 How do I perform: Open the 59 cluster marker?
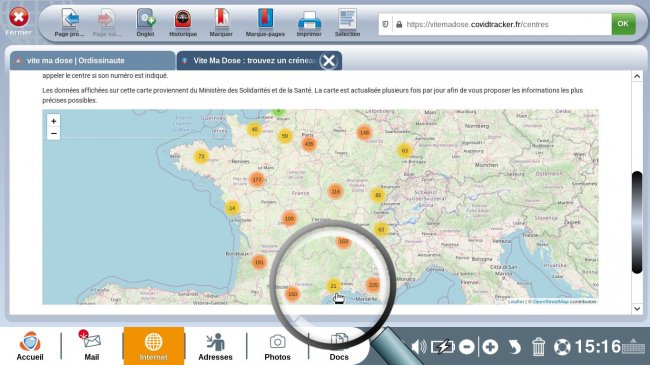[285, 136]
